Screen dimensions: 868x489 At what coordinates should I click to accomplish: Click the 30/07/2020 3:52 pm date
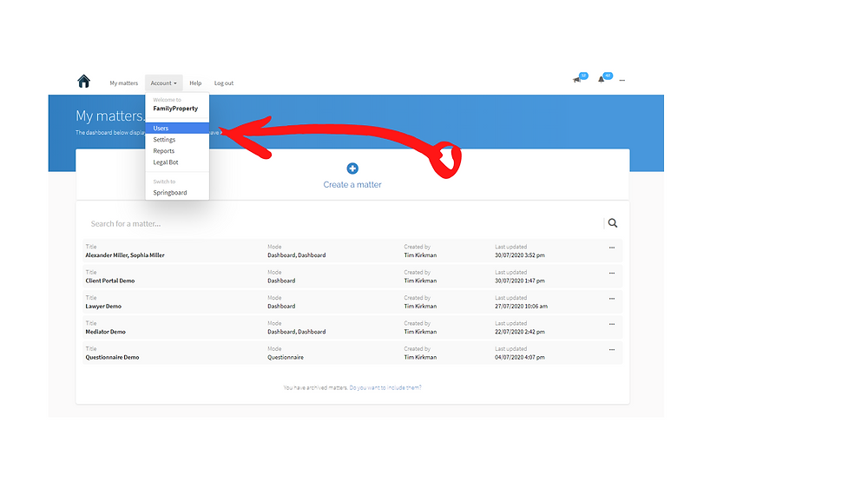click(520, 255)
